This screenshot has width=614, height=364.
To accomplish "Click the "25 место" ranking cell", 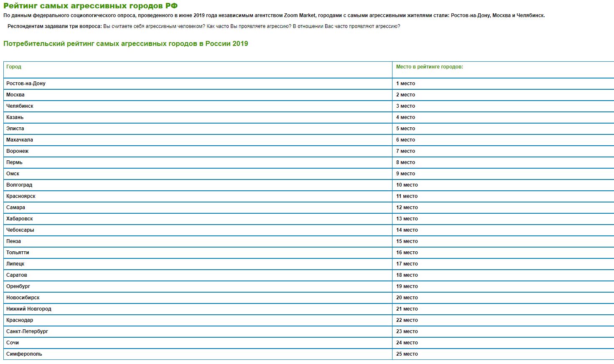I will (x=407, y=354).
